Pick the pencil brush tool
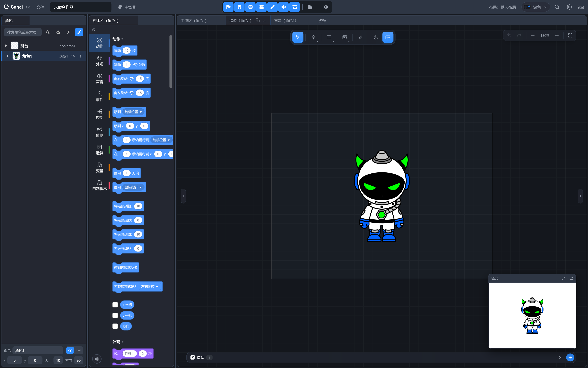This screenshot has height=368, width=588. (360, 37)
